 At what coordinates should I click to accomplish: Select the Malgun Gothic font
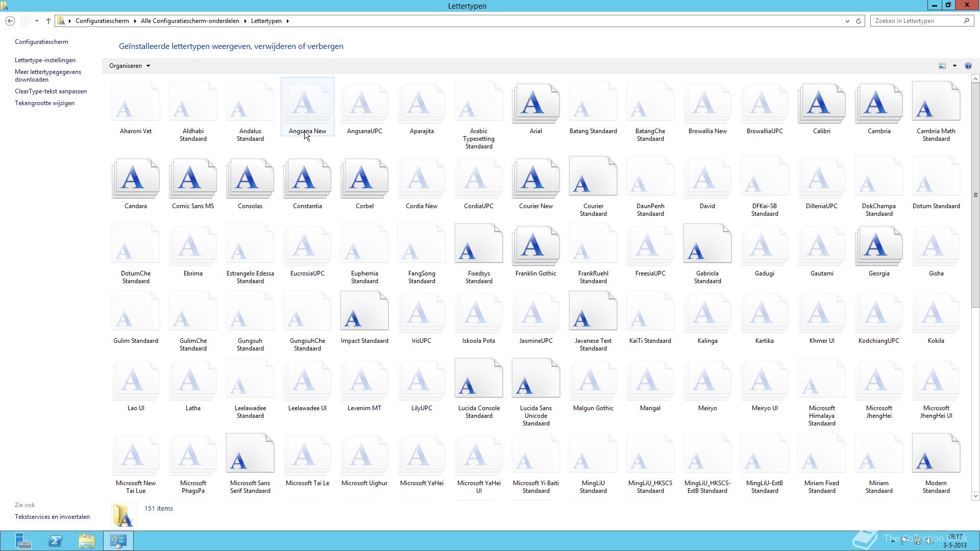tap(593, 385)
